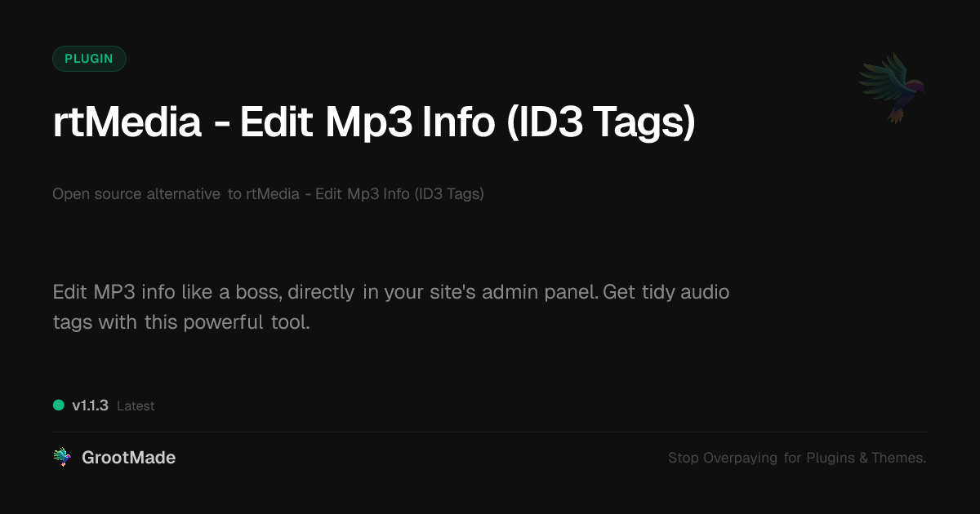980x514 pixels.
Task: Click "Edit Mp3 Info" in the large heading
Action: pos(367,122)
